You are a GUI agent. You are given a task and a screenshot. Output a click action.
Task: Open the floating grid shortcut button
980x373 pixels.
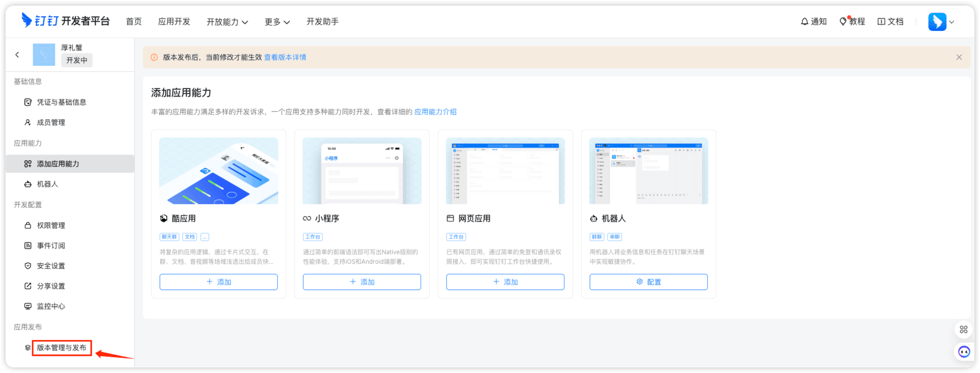click(963, 330)
